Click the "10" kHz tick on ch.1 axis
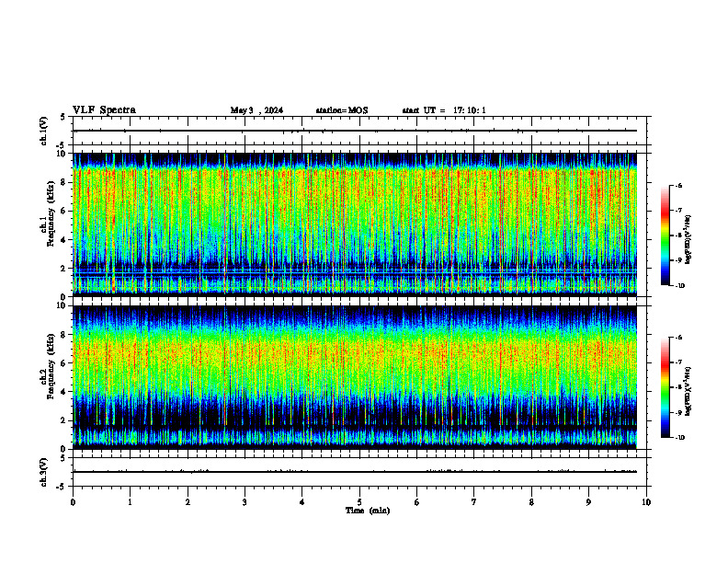Screen dimensions: 728x563 point(62,154)
